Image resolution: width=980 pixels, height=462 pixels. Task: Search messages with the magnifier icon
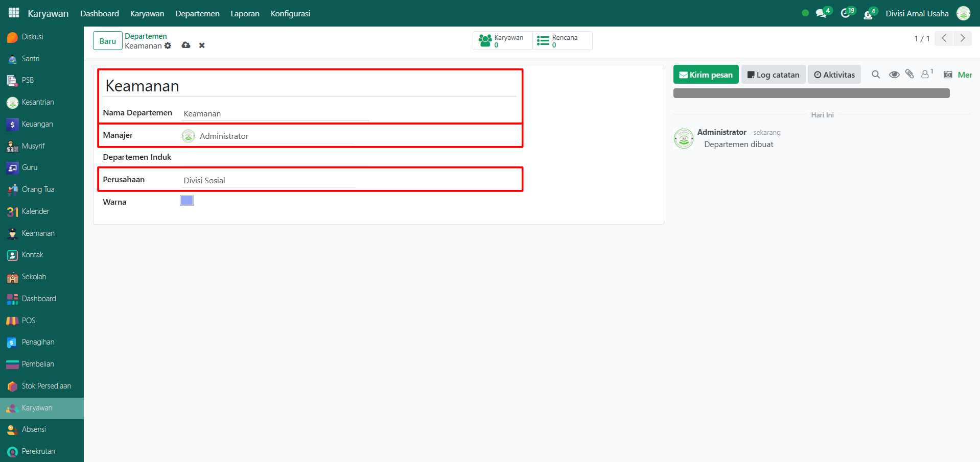coord(876,75)
